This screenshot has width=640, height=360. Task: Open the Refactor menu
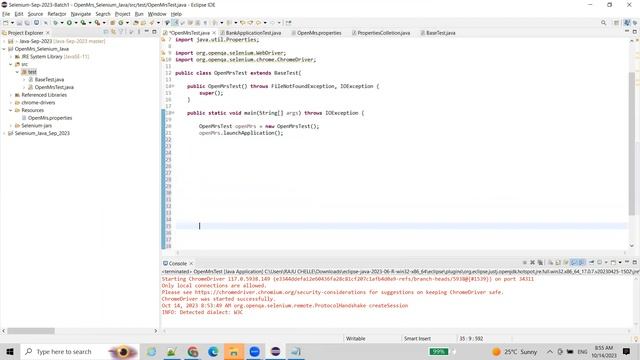(57, 14)
